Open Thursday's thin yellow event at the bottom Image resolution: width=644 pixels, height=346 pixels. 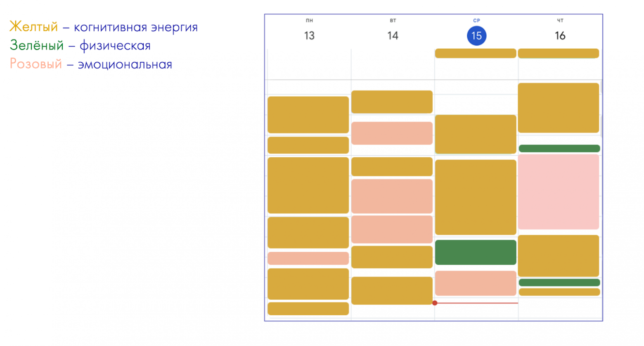click(559, 292)
